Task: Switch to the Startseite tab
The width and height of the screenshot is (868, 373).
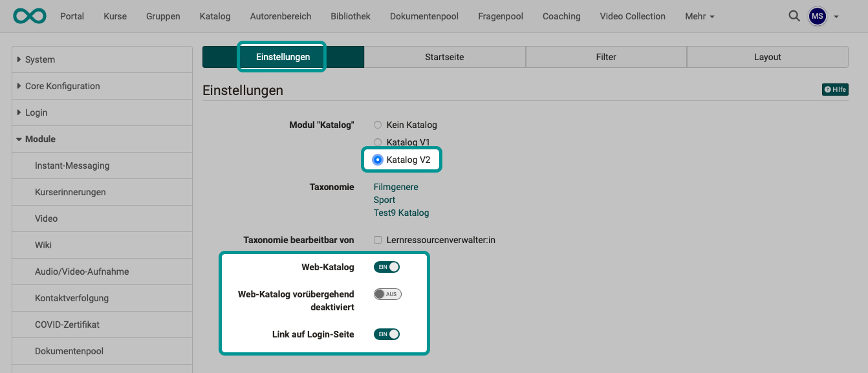Action: 444,57
